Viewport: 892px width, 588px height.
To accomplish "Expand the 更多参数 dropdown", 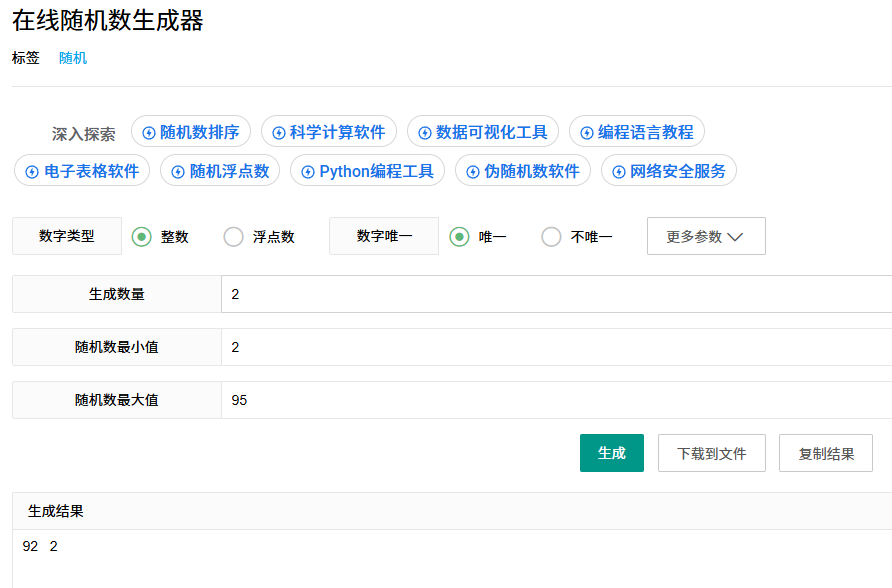I will pyautogui.click(x=706, y=237).
